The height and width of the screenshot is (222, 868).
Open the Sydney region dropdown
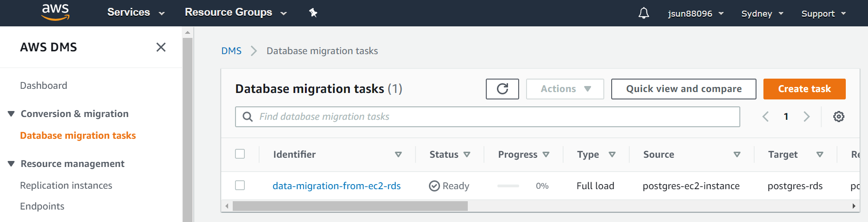tap(762, 13)
